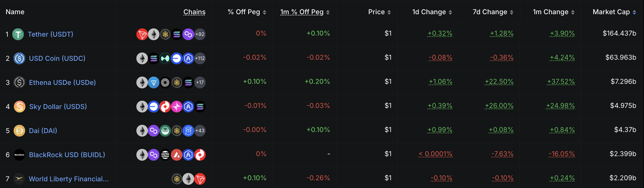Expand the +112 chains badge for USDC

(x=200, y=58)
